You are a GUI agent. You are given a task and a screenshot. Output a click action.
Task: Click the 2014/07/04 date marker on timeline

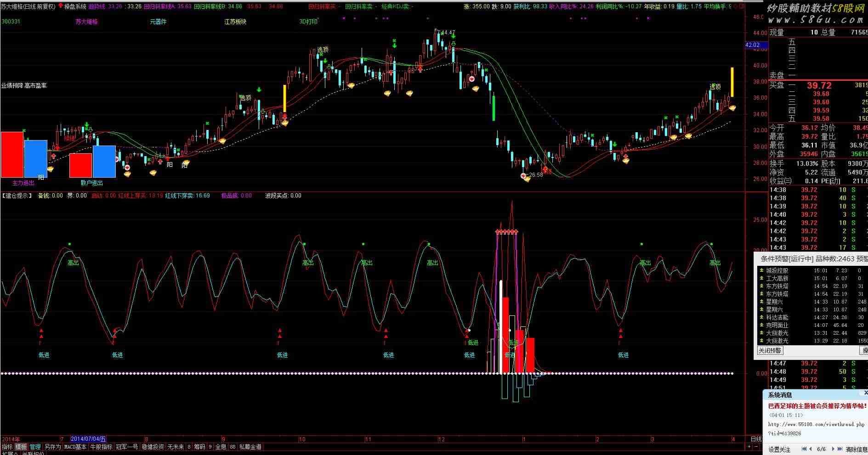coord(89,439)
